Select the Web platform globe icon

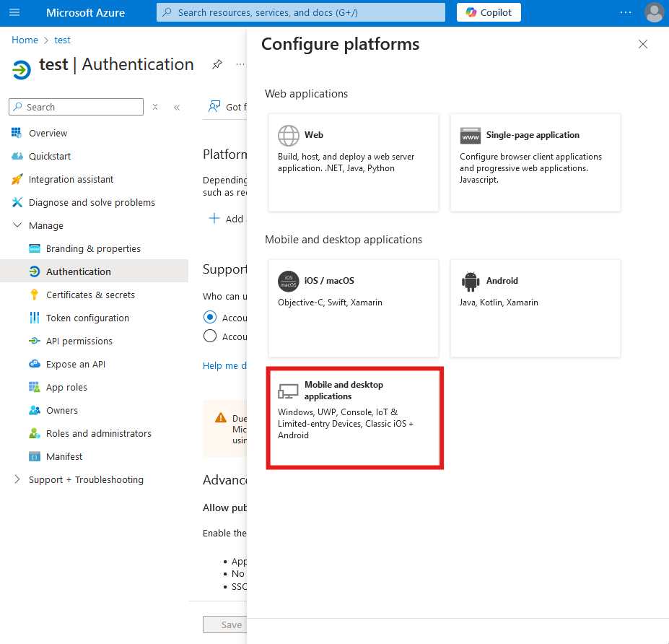289,136
